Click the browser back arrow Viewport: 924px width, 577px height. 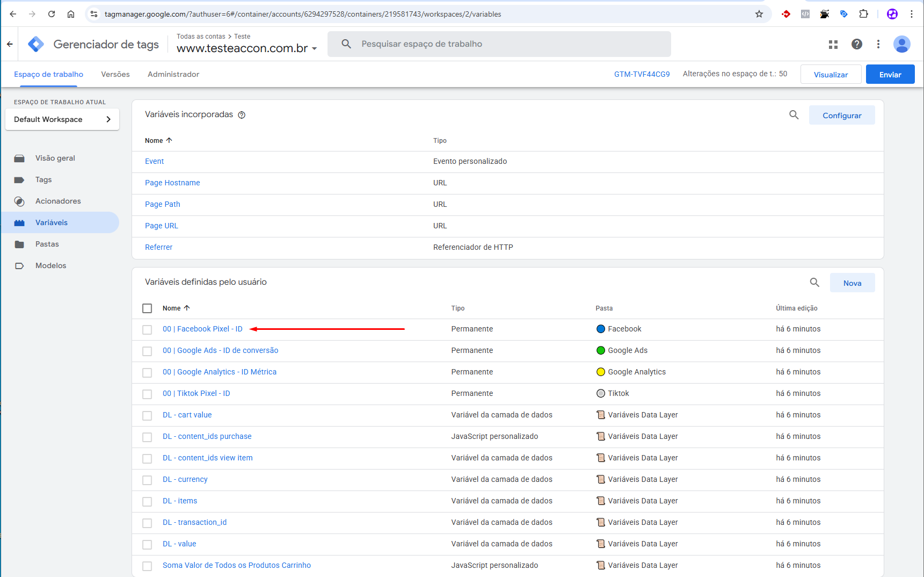click(13, 14)
